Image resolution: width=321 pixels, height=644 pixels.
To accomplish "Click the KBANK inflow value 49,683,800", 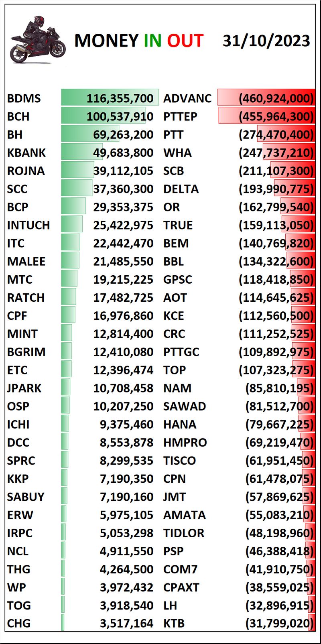I will tap(123, 153).
